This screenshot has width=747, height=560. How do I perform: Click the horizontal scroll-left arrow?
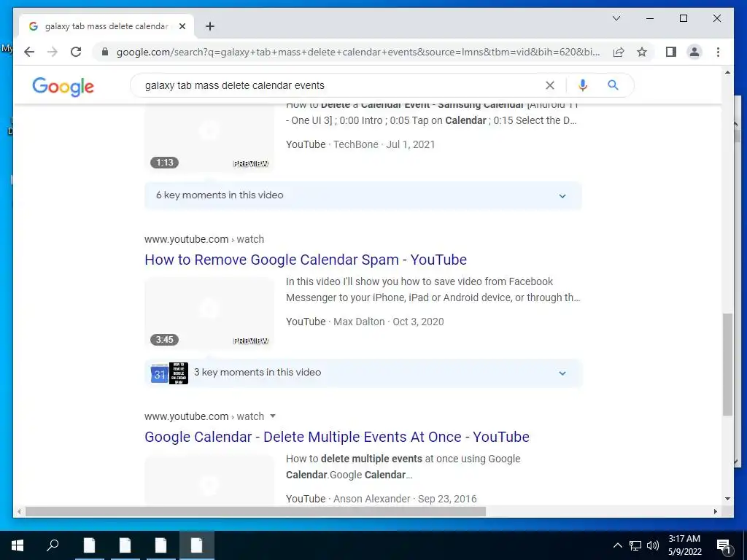[x=18, y=511]
